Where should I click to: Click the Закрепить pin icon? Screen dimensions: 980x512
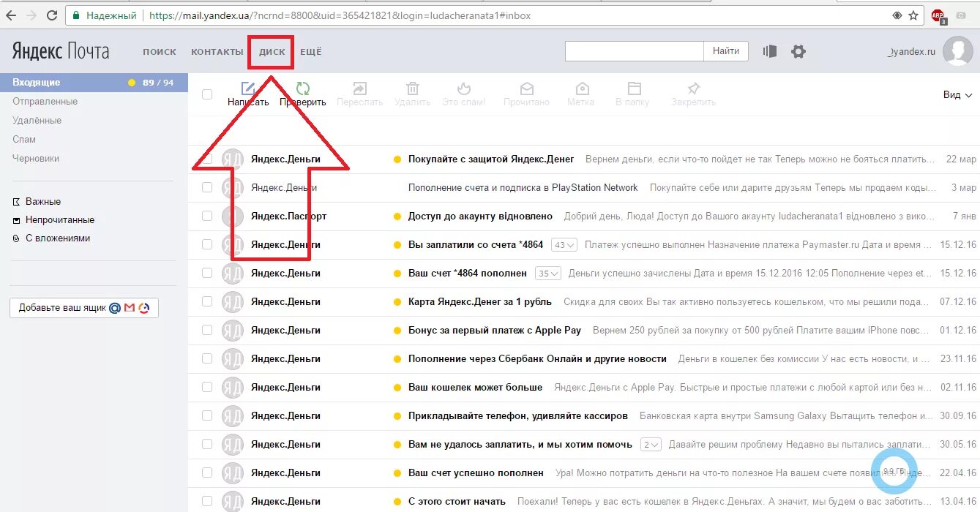click(x=693, y=89)
